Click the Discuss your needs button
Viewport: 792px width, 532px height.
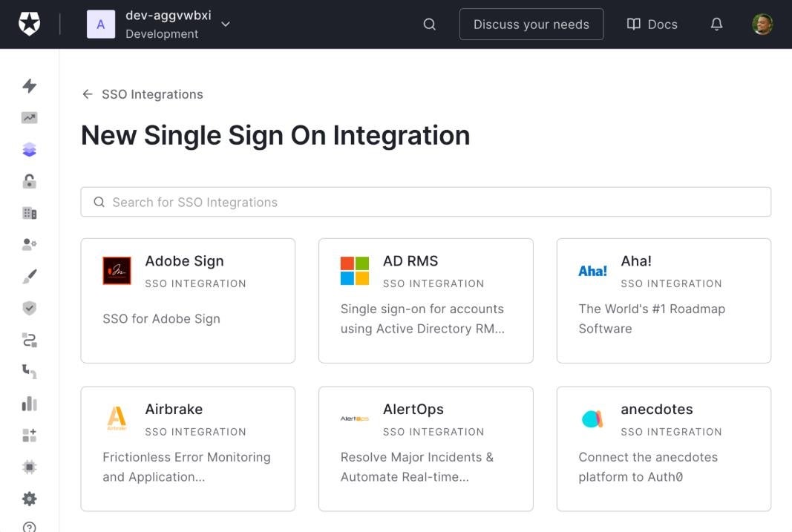click(531, 24)
